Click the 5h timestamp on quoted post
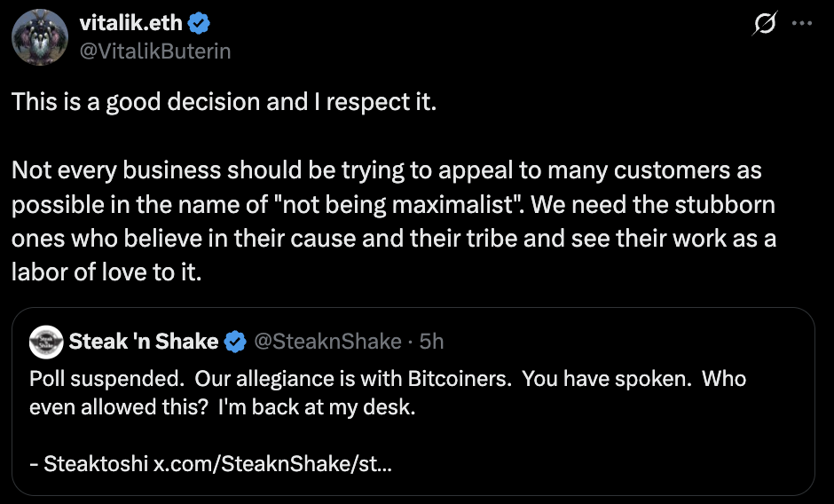Screen dimensions: 834x504 tap(431, 341)
